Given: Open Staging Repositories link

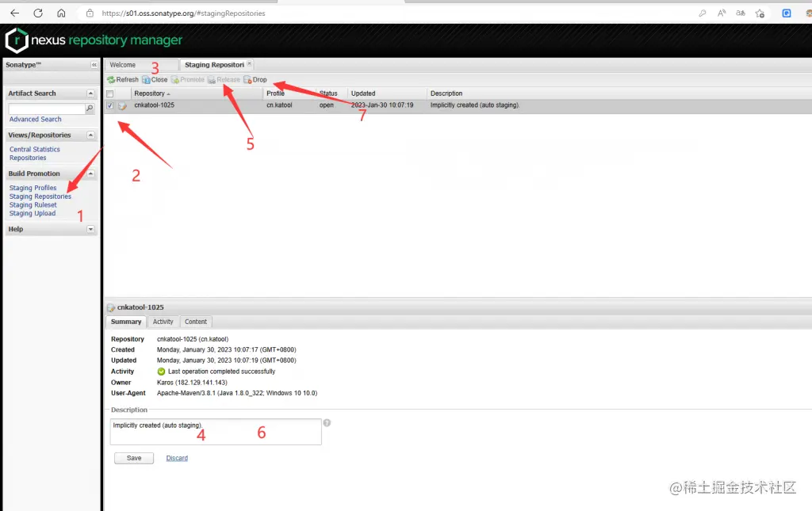Looking at the screenshot, I should point(40,196).
